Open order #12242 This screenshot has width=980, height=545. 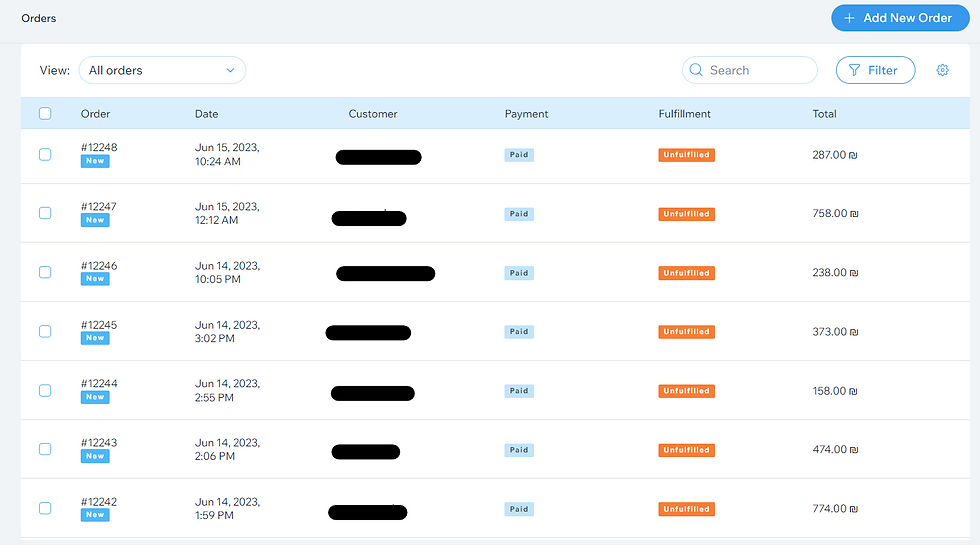click(x=99, y=501)
